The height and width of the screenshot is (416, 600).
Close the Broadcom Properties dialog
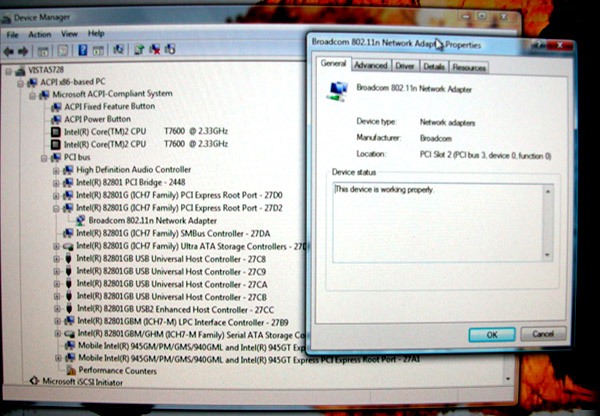point(560,46)
